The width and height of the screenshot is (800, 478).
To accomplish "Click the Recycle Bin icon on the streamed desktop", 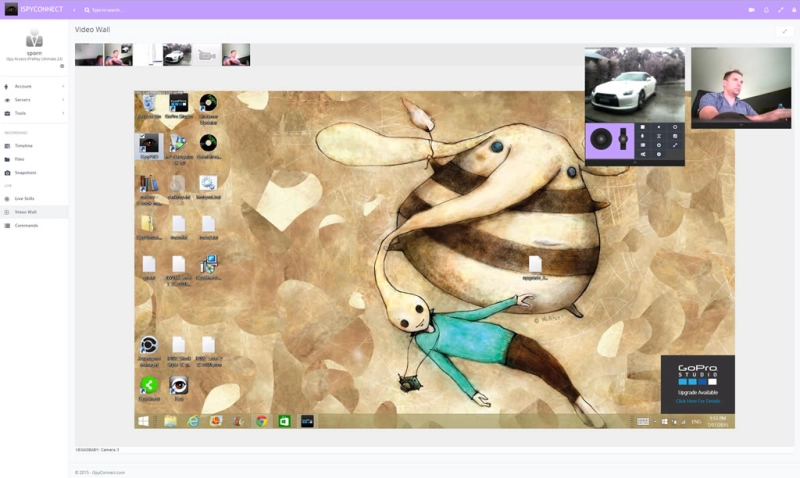I will [149, 107].
